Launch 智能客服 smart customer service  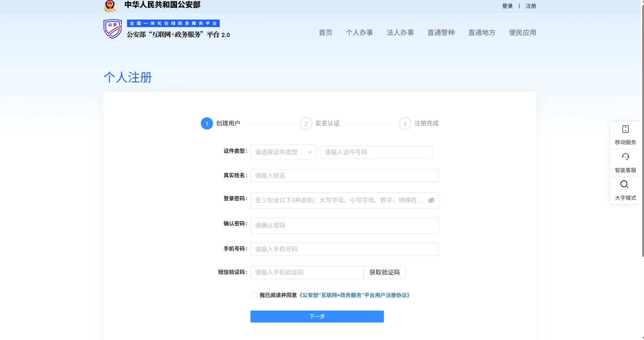click(625, 163)
